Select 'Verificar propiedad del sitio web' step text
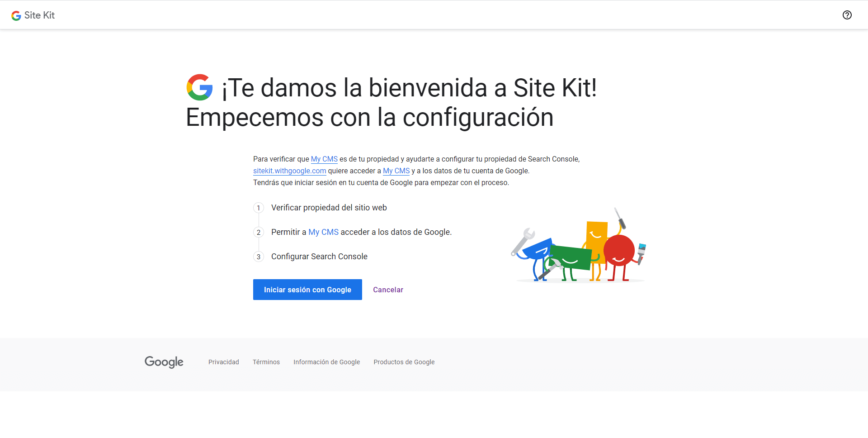868x438 pixels. click(x=329, y=208)
